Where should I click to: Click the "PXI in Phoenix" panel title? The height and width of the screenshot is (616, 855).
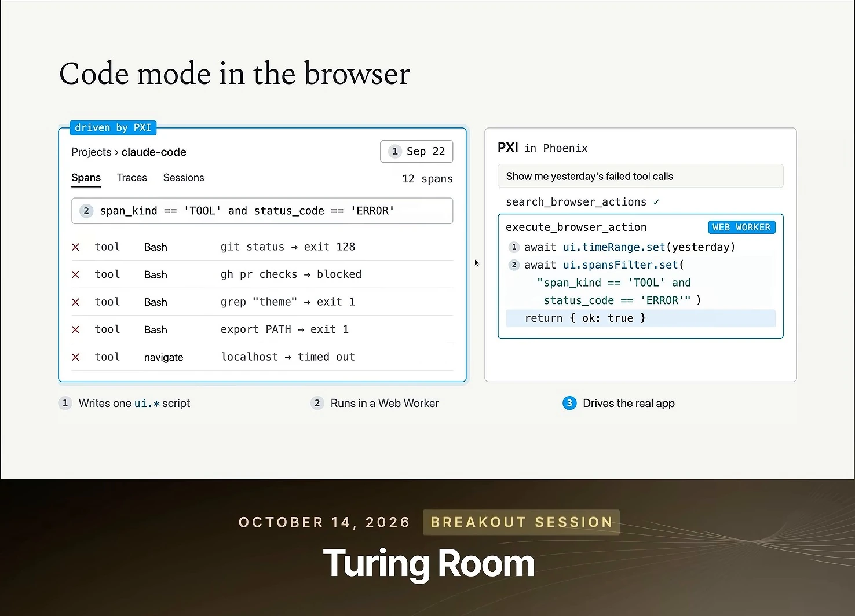tap(543, 148)
